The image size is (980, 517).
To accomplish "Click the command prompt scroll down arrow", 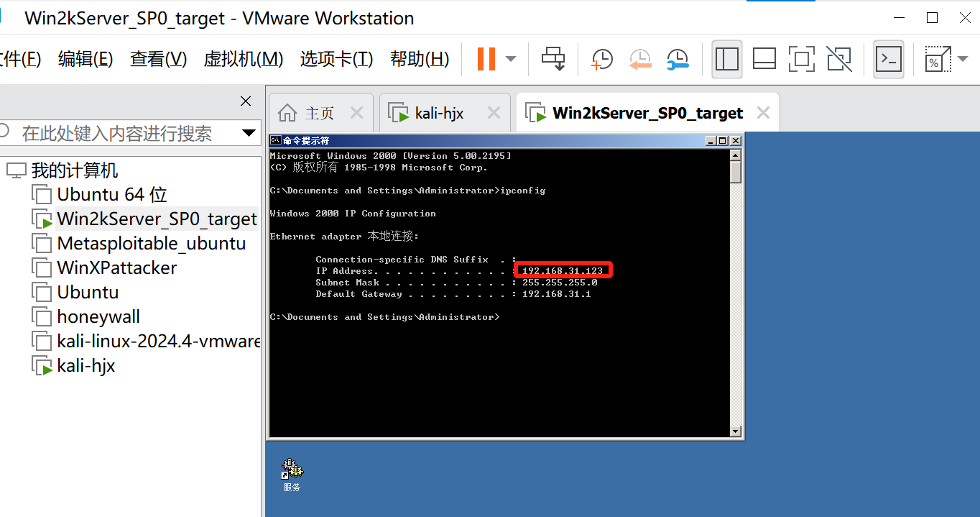I will point(735,431).
